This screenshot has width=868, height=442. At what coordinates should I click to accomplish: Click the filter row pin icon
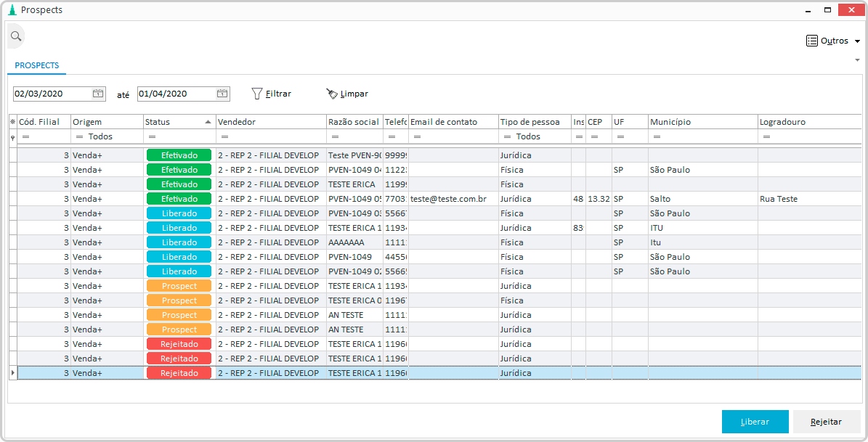click(13, 138)
